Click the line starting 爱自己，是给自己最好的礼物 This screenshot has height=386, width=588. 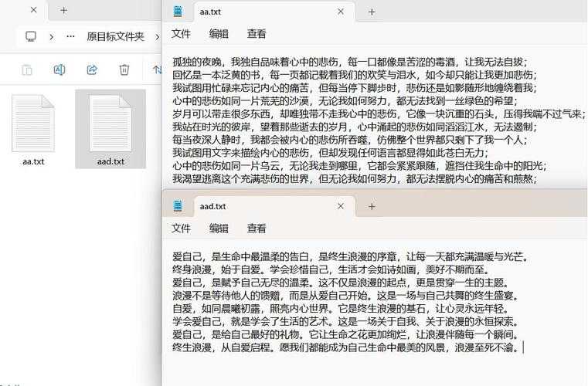pos(345,334)
